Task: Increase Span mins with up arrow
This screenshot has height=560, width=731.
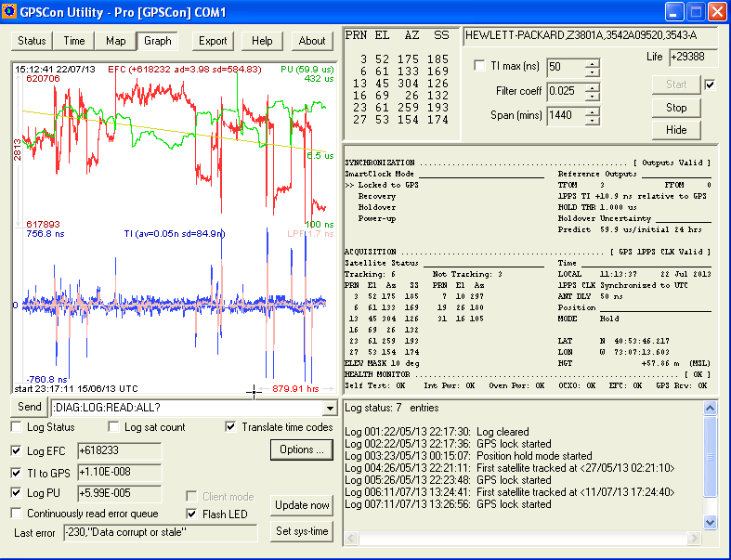Action: coord(592,111)
